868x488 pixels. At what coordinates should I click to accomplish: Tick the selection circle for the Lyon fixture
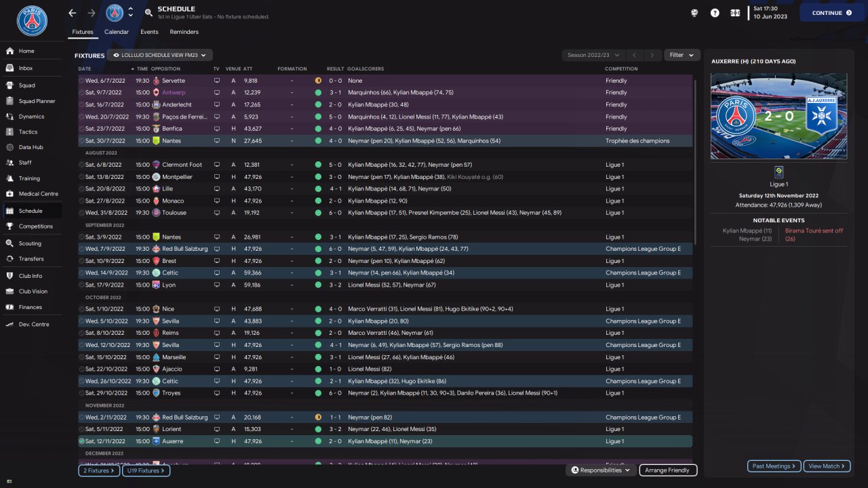click(x=81, y=285)
